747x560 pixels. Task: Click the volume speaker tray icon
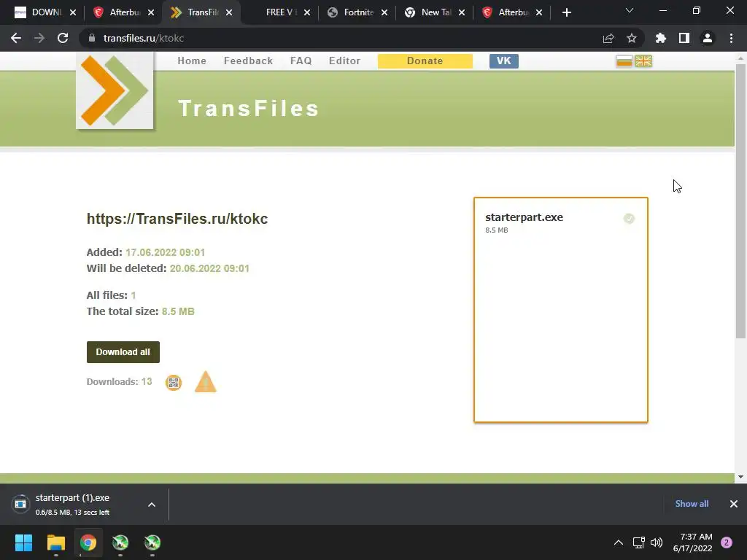point(657,542)
